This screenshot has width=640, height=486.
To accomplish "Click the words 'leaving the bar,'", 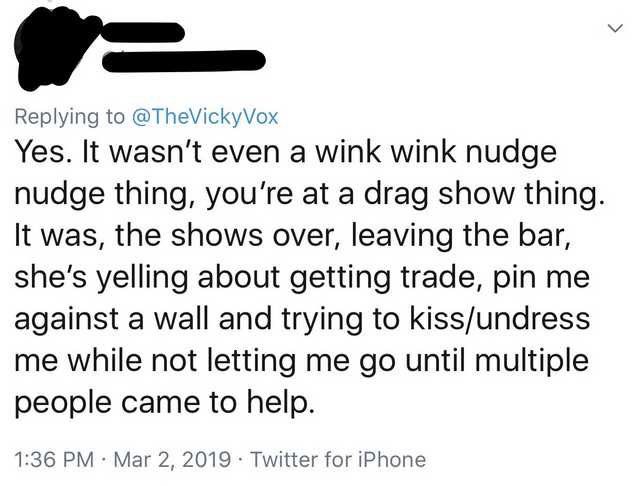I will point(460,236).
